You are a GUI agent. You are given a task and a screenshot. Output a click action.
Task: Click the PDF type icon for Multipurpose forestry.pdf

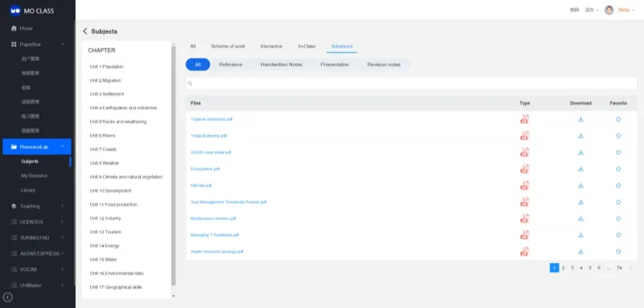pos(525,219)
